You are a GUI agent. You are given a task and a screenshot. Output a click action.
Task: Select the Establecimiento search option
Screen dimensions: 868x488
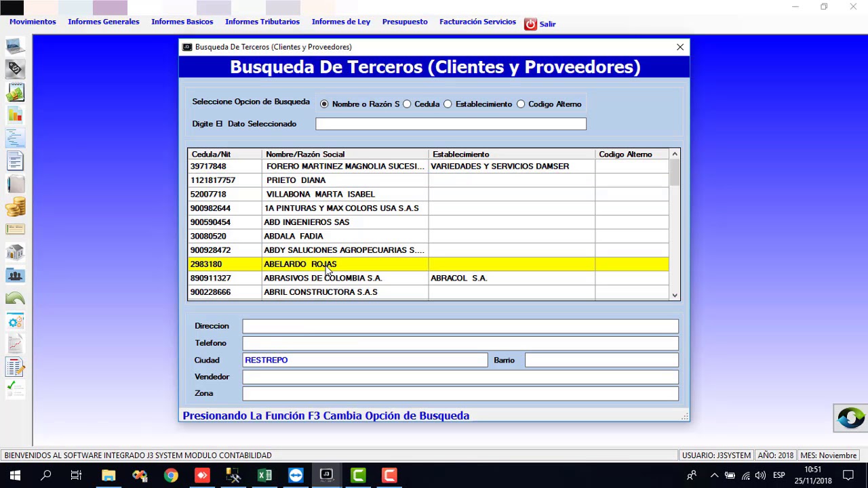pos(448,104)
